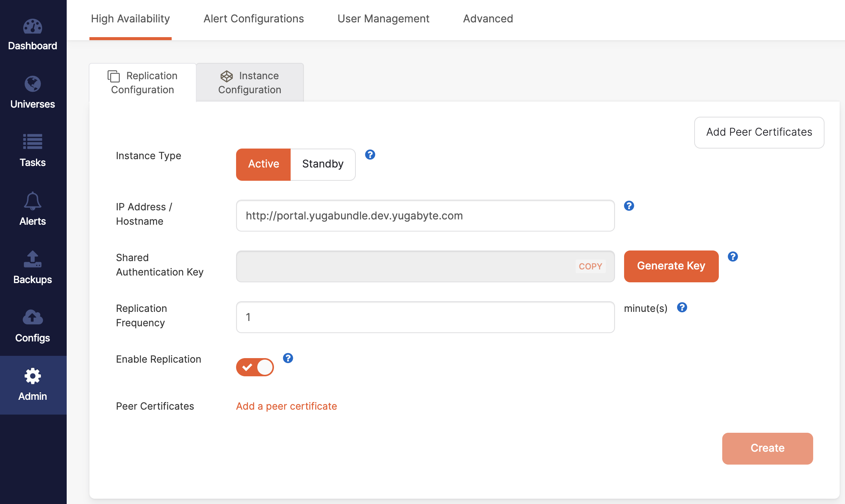Open Configs cloud icon
The width and height of the screenshot is (845, 504).
(x=33, y=318)
